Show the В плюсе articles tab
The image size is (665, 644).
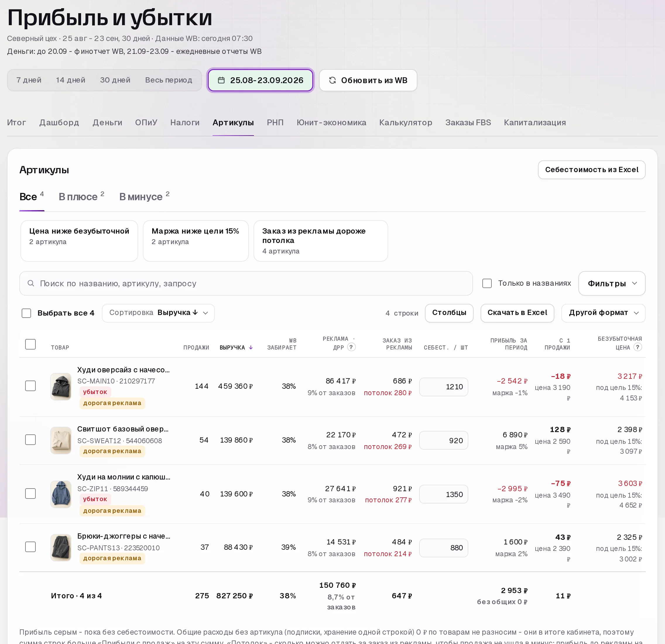coord(81,197)
